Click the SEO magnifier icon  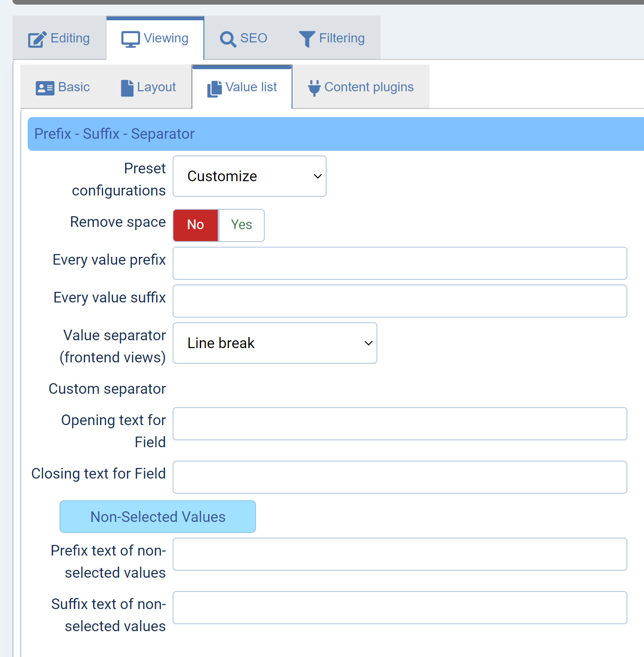pyautogui.click(x=228, y=39)
